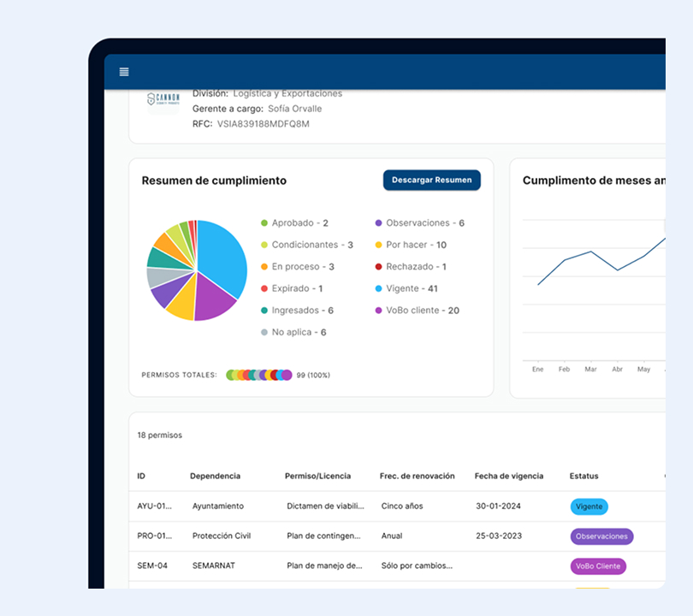Viewport: 693px width, 616px height.
Task: Click the Expirado - 1 legend entry
Action: point(292,288)
